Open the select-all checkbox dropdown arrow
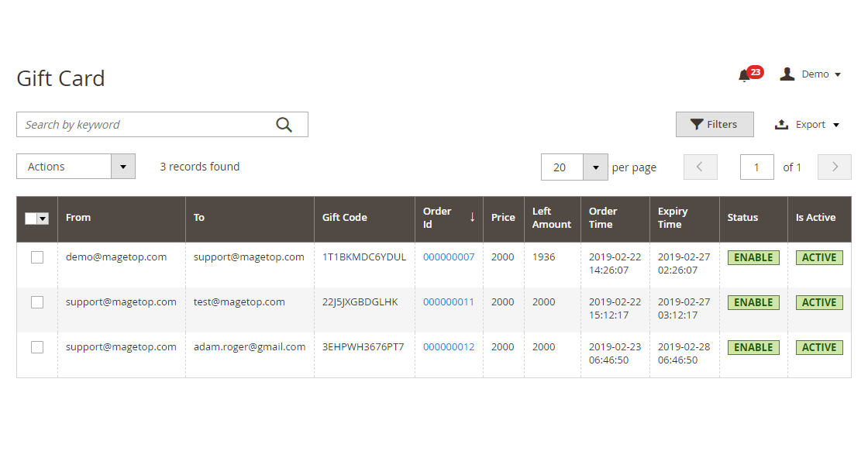The width and height of the screenshot is (868, 465). click(43, 219)
